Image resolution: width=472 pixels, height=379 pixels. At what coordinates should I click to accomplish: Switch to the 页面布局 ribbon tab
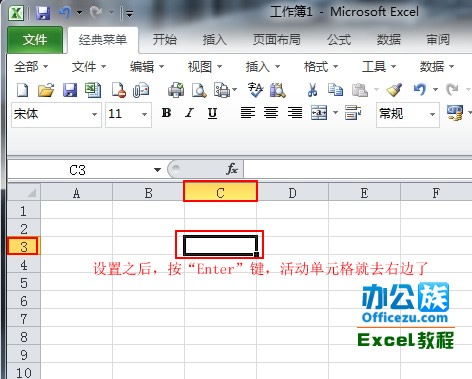pos(277,40)
